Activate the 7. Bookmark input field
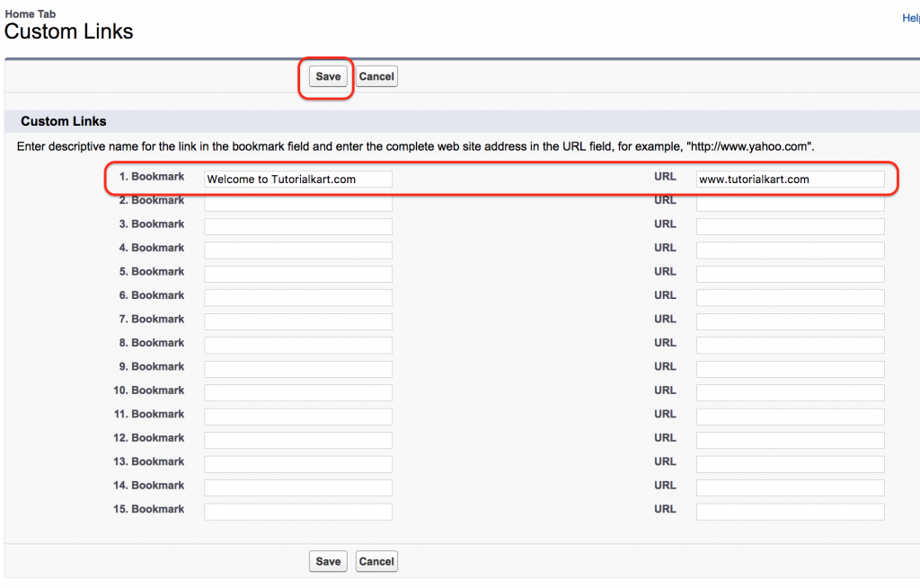 pyautogui.click(x=298, y=321)
